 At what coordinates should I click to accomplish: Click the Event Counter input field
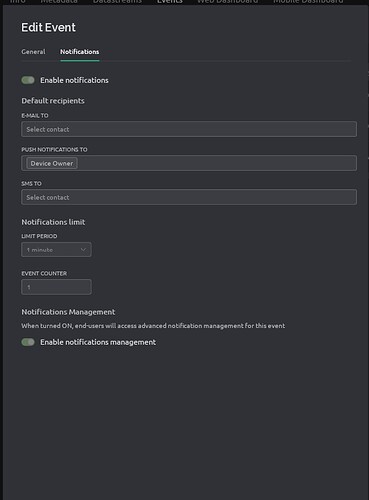(x=56, y=287)
